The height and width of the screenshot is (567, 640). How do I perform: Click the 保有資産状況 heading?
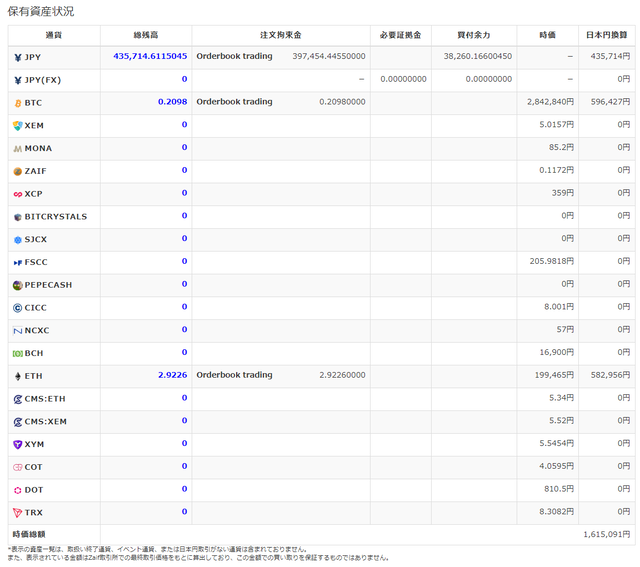point(41,11)
